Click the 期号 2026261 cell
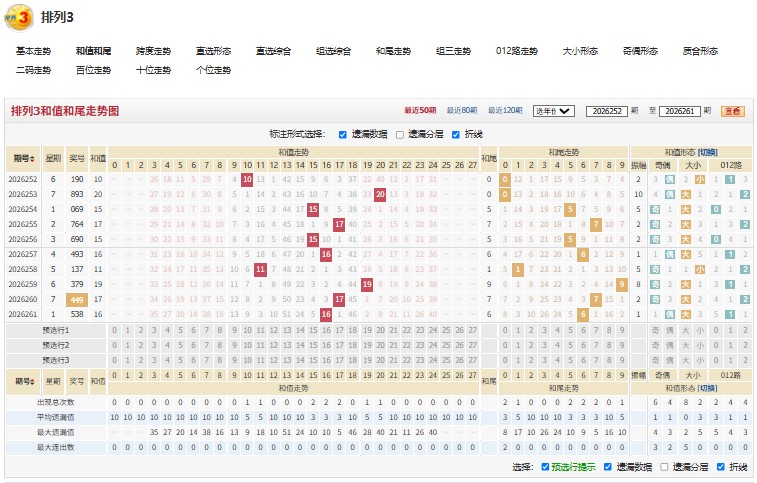Image resolution: width=757 pixels, height=483 pixels. pyautogui.click(x=23, y=314)
